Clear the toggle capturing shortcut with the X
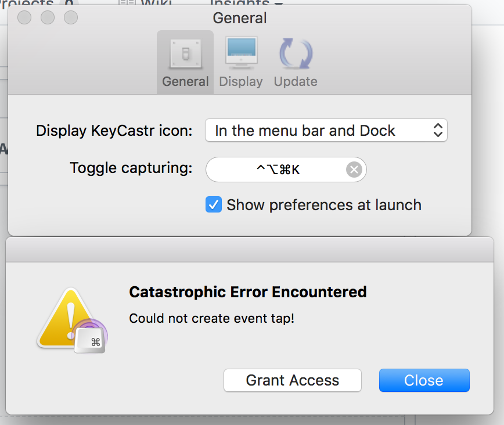The image size is (504, 425). (x=354, y=170)
